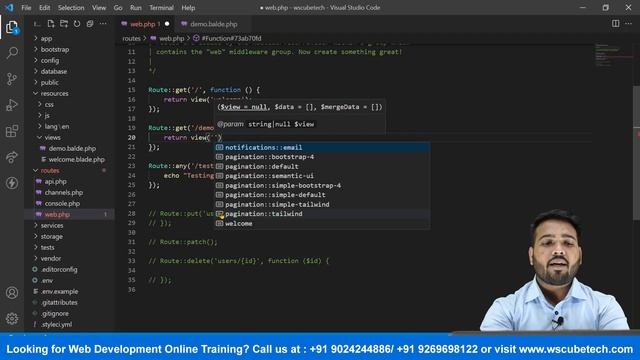
Task: Click the Split Editor icon
Action: click(x=616, y=24)
